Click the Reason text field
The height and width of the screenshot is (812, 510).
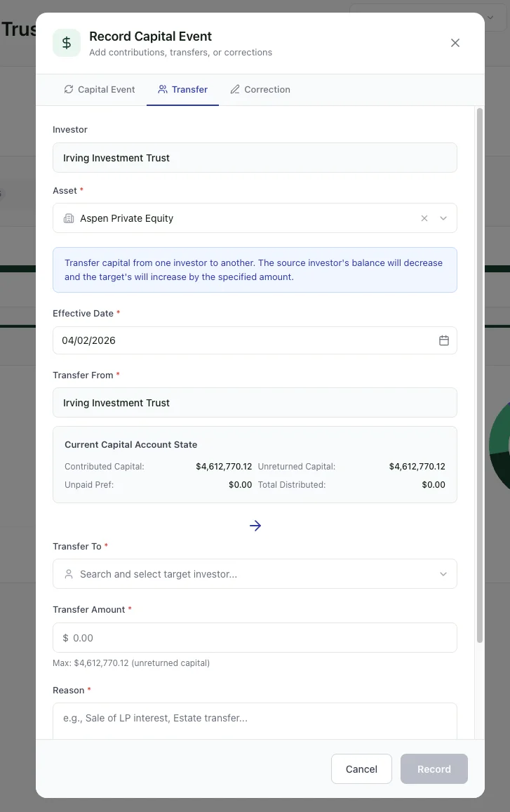click(255, 719)
